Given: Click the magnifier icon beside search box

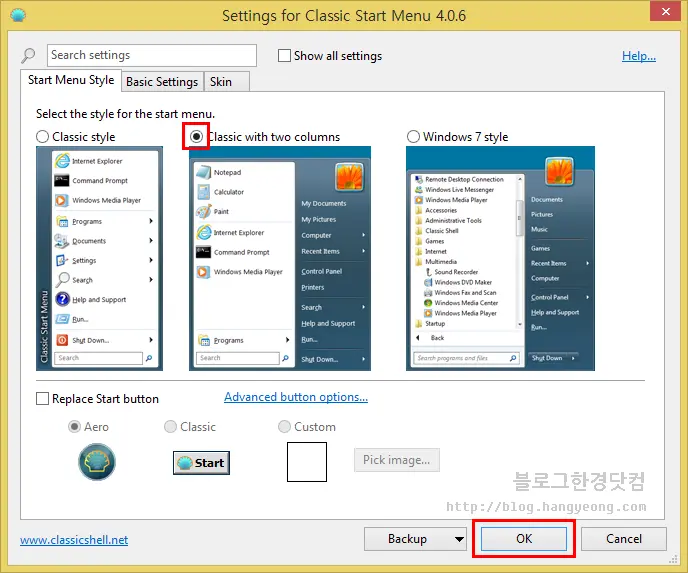Looking at the screenshot, I should pyautogui.click(x=28, y=56).
